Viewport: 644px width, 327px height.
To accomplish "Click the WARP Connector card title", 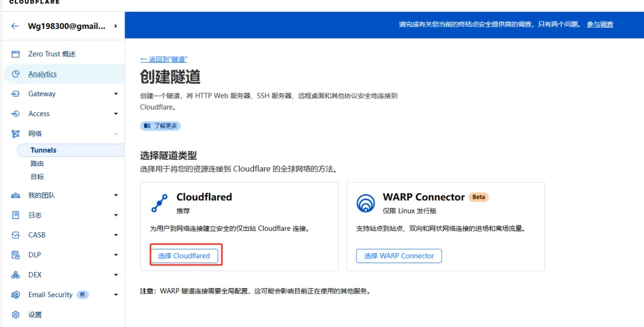I will [x=424, y=197].
